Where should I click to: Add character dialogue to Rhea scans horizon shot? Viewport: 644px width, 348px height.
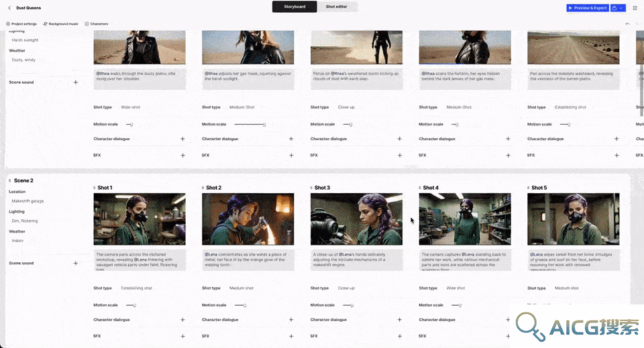(508, 139)
